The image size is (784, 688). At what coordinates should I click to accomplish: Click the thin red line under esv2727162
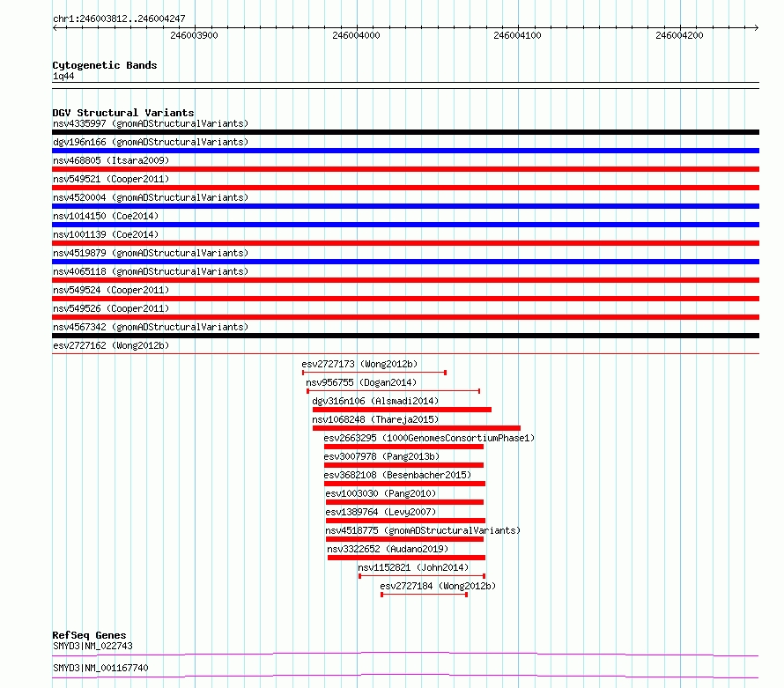405,354
